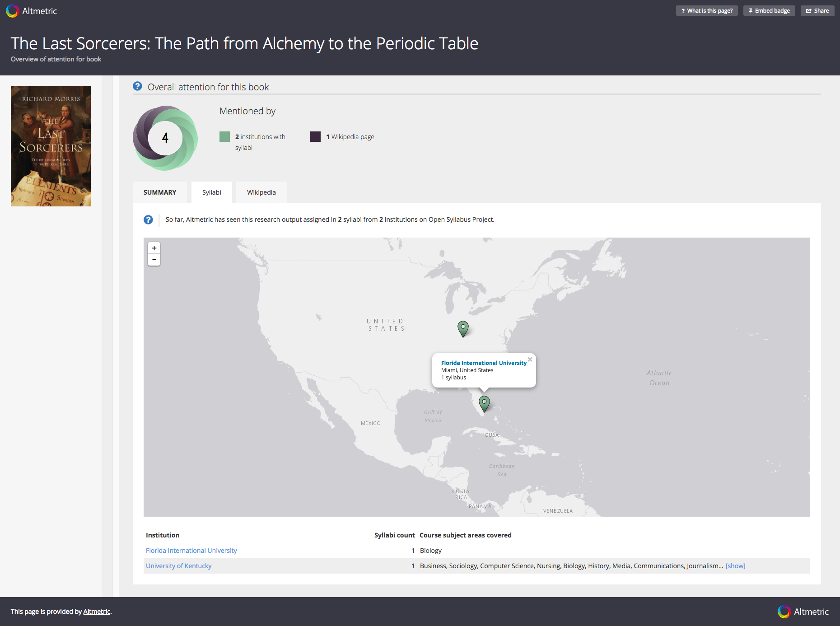This screenshot has height=626, width=840.
Task: Click help icon beside Overall attention heading
Action: coord(137,86)
